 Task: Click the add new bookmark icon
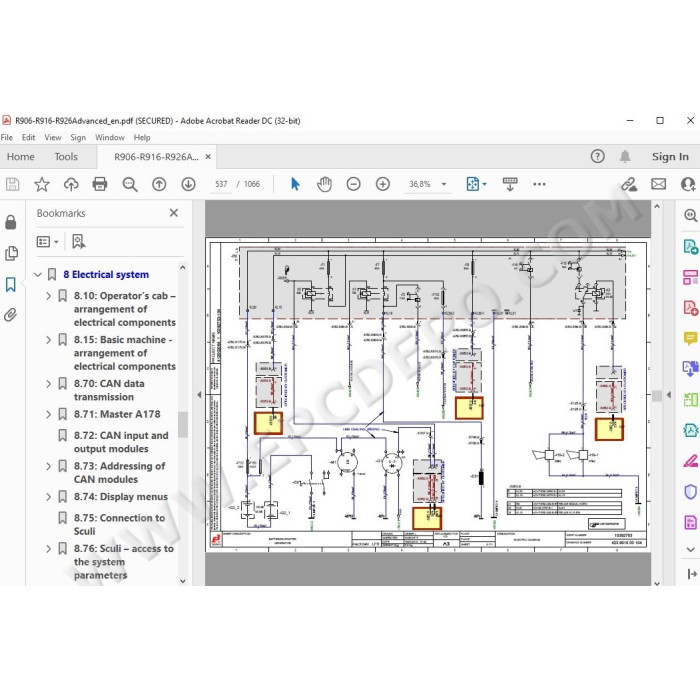(79, 242)
